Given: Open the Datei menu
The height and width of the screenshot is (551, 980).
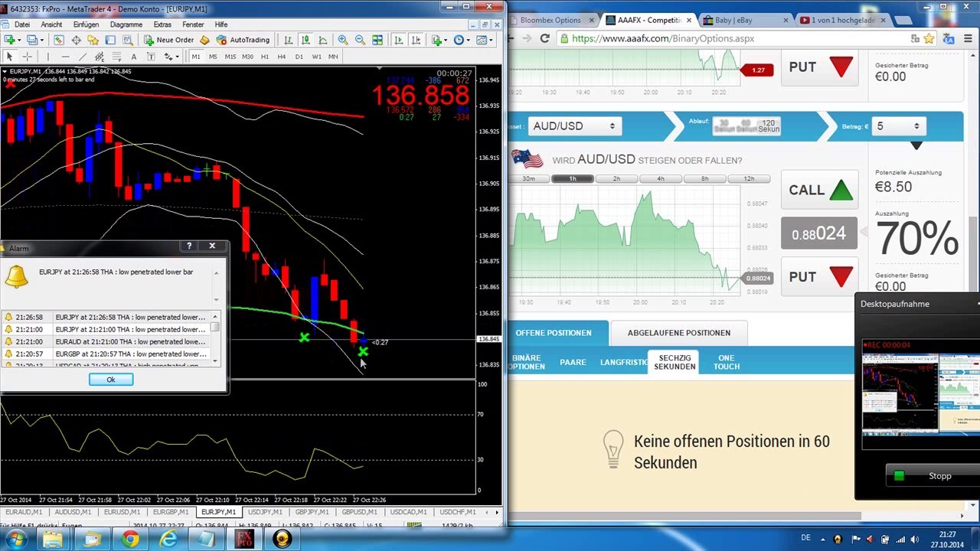Looking at the screenshot, I should tap(22, 24).
